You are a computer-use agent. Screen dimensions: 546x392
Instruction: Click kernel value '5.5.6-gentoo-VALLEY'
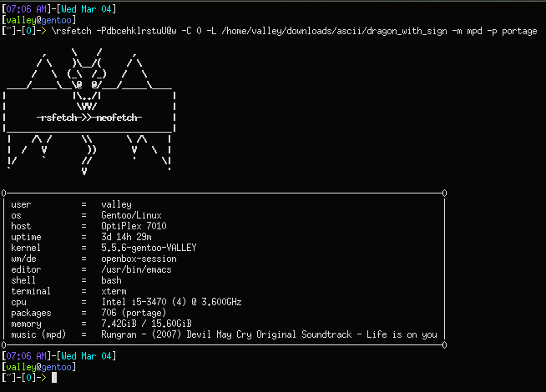click(149, 248)
